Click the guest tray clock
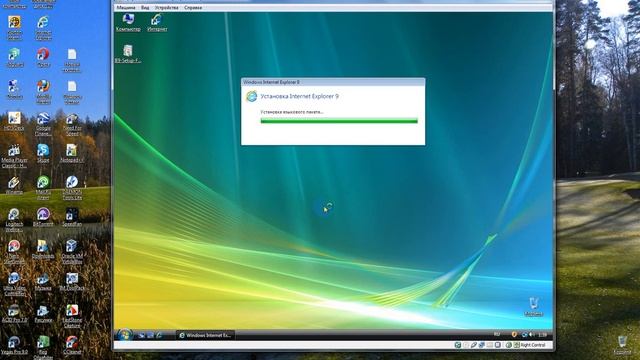This screenshot has height=360, width=640. click(542, 335)
